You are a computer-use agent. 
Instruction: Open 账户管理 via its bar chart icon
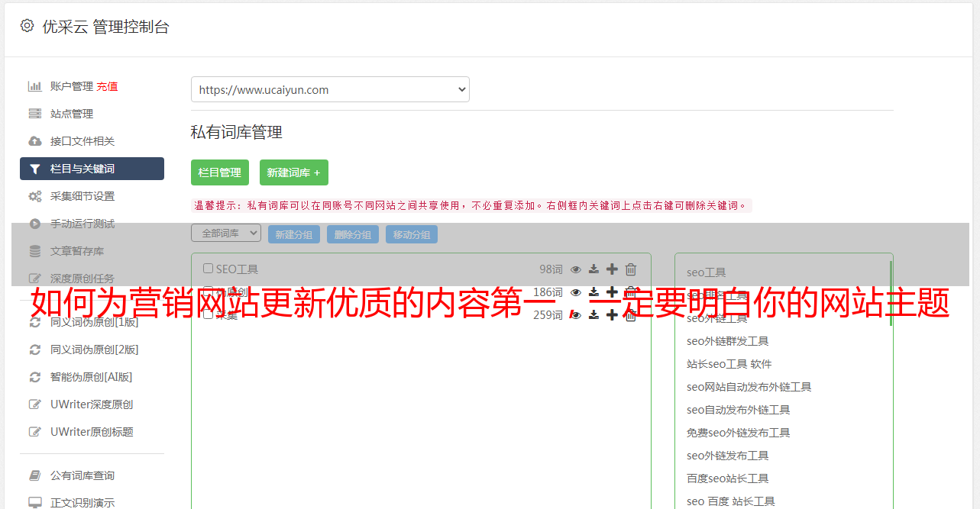[x=35, y=86]
